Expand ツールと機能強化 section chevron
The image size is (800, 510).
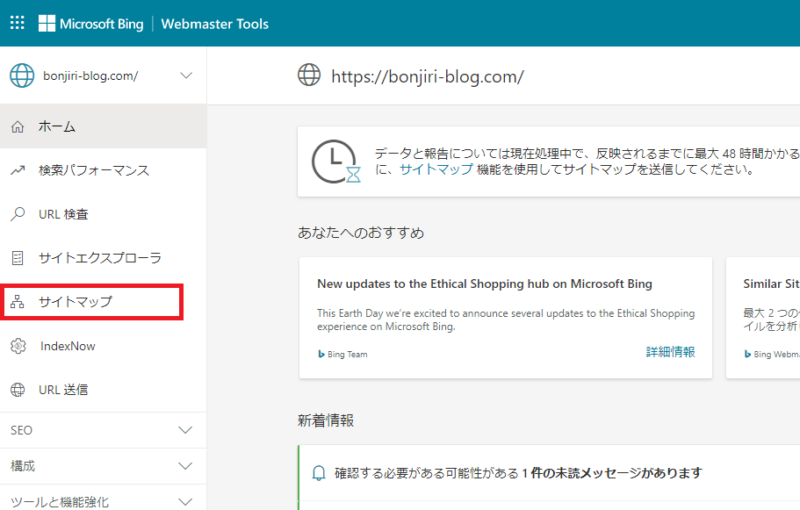point(185,502)
